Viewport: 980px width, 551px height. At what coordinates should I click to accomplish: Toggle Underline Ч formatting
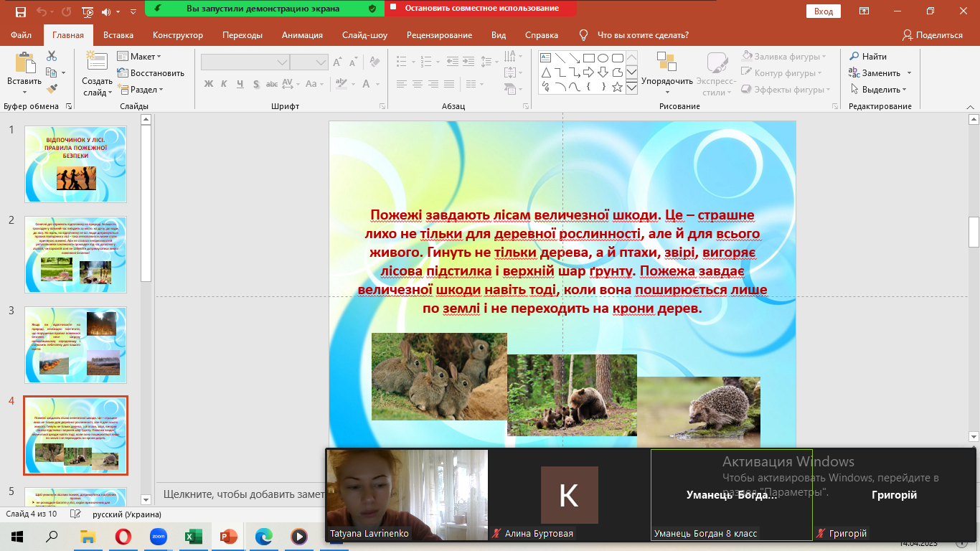click(241, 84)
